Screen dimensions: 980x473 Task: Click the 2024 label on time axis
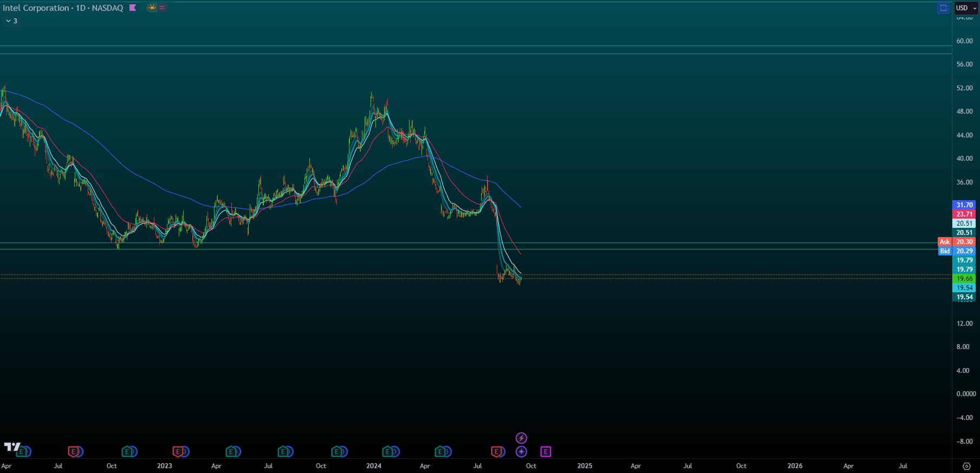(x=374, y=466)
